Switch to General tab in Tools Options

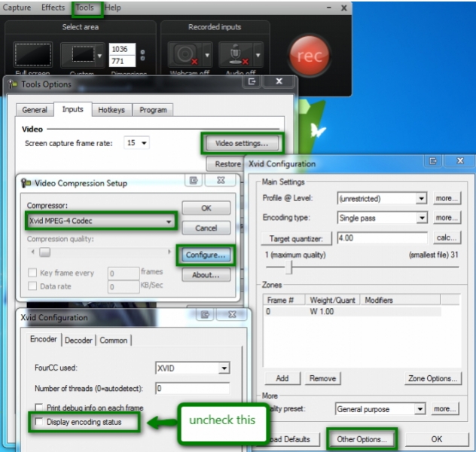(x=35, y=110)
